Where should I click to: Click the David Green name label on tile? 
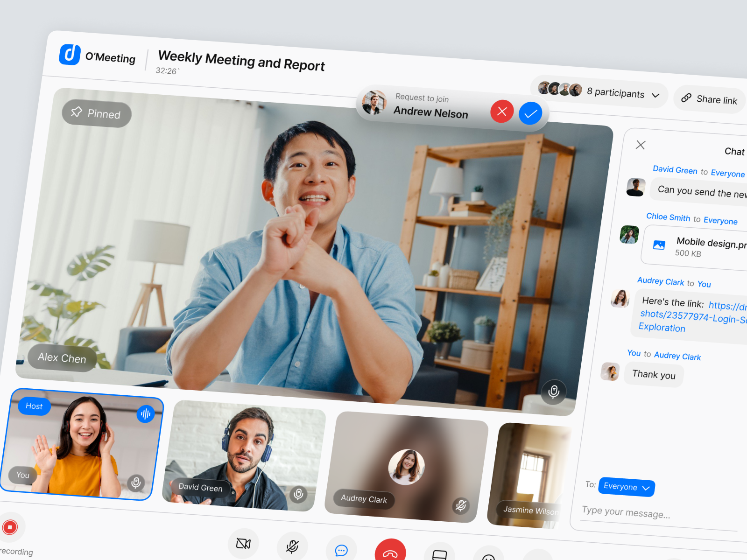(x=200, y=488)
